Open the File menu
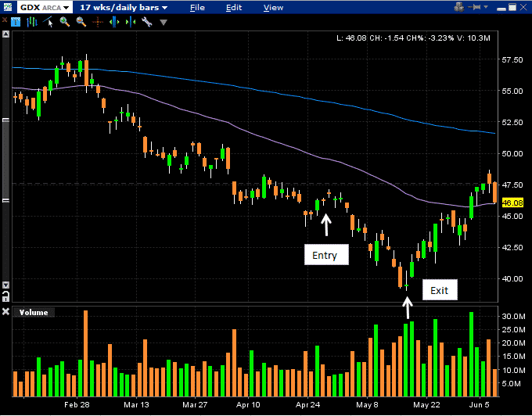Viewport: 532px width, 416px height. [197, 8]
